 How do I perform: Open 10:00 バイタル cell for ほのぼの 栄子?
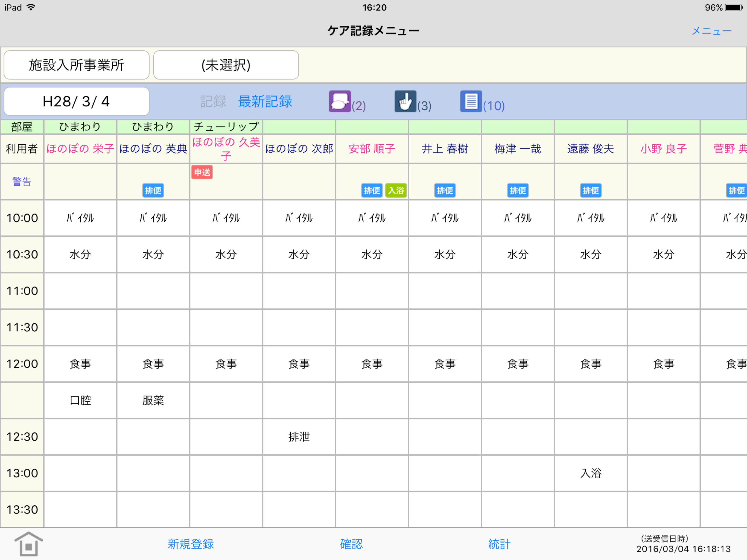[x=80, y=218]
